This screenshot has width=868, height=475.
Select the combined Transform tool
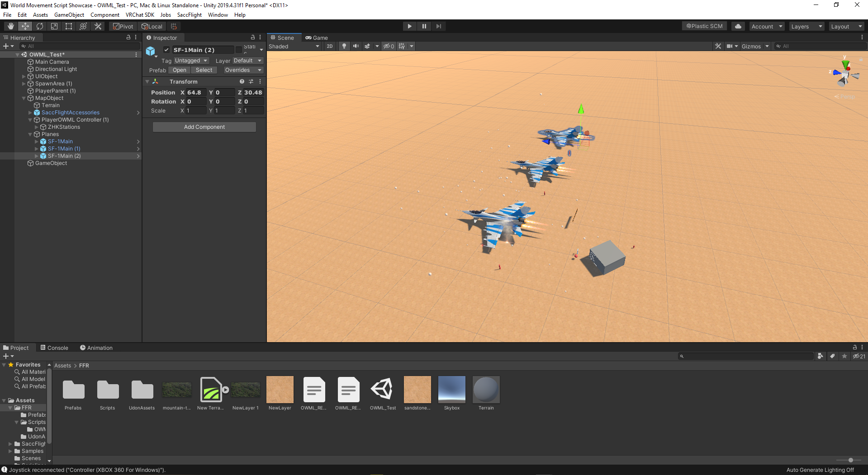click(83, 26)
